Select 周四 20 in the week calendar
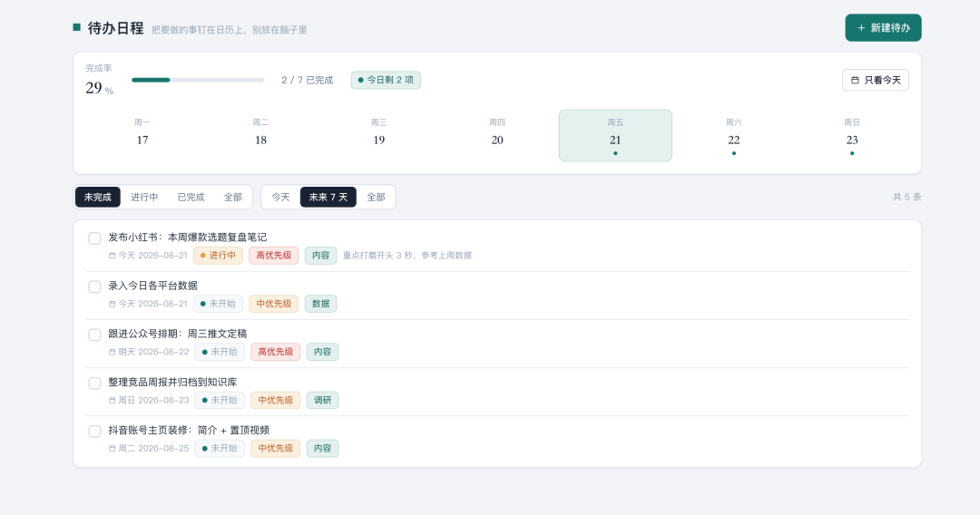Screen dimensions: 980x515 [x=497, y=135]
